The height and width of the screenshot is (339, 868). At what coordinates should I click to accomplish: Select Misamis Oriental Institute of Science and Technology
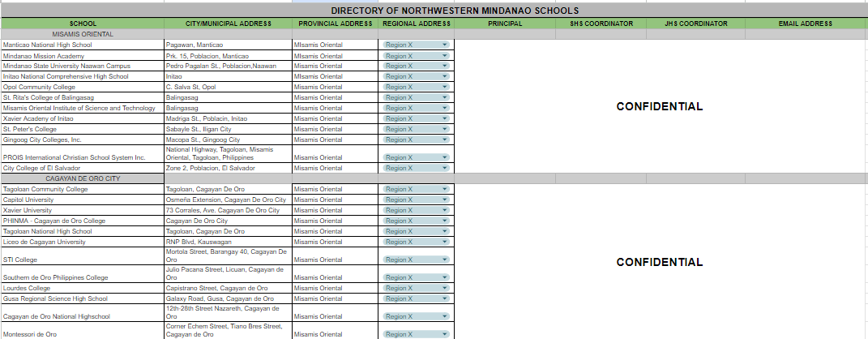pos(83,108)
